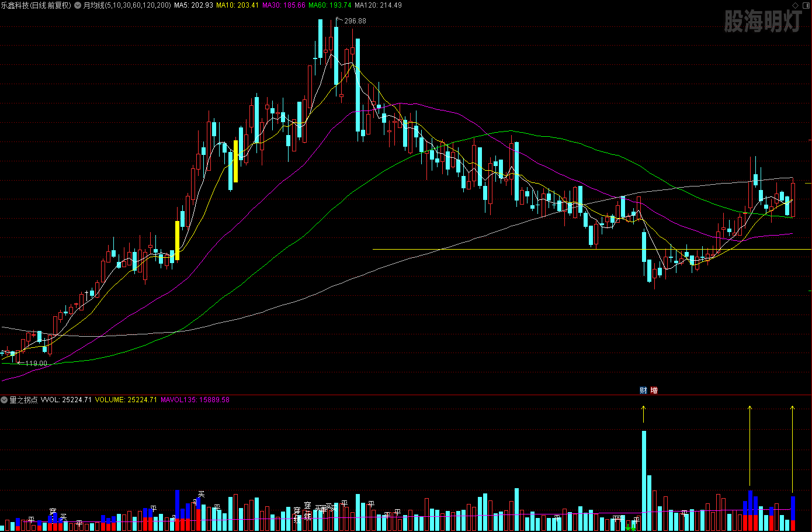Click the yellow VOLUME: 25224.71 label

[126, 400]
